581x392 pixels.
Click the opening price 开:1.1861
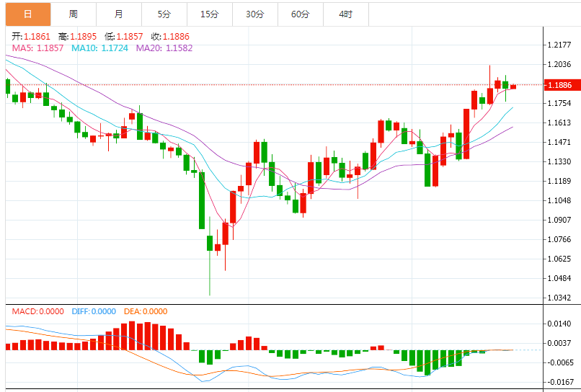tap(31, 36)
